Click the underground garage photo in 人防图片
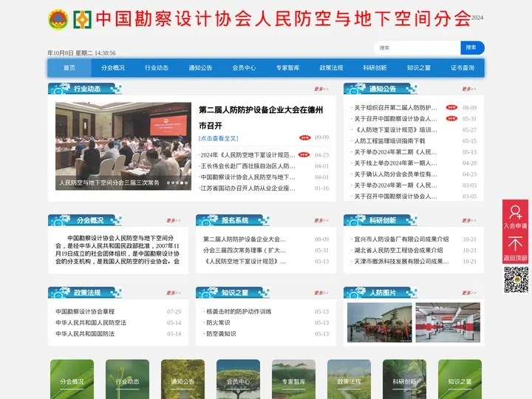The width and height of the screenshot is (532, 399). [x=448, y=322]
